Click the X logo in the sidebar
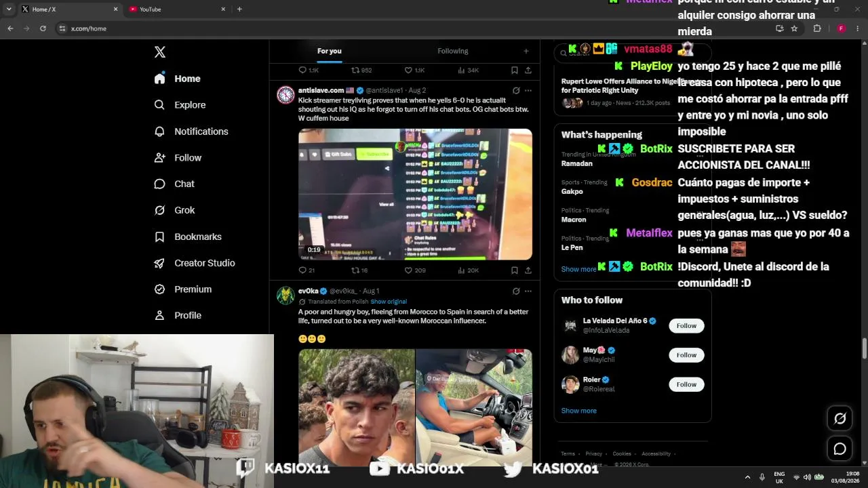 [160, 52]
